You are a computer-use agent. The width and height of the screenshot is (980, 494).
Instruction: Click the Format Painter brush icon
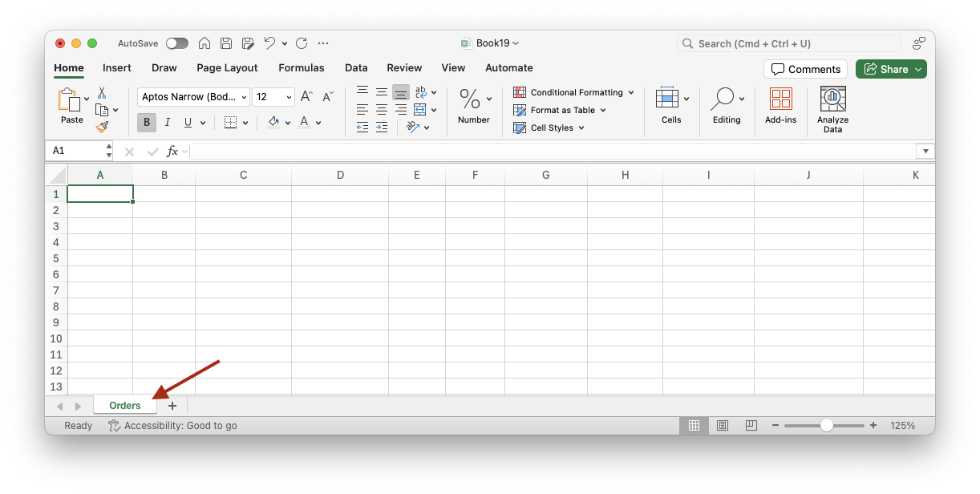(x=102, y=127)
